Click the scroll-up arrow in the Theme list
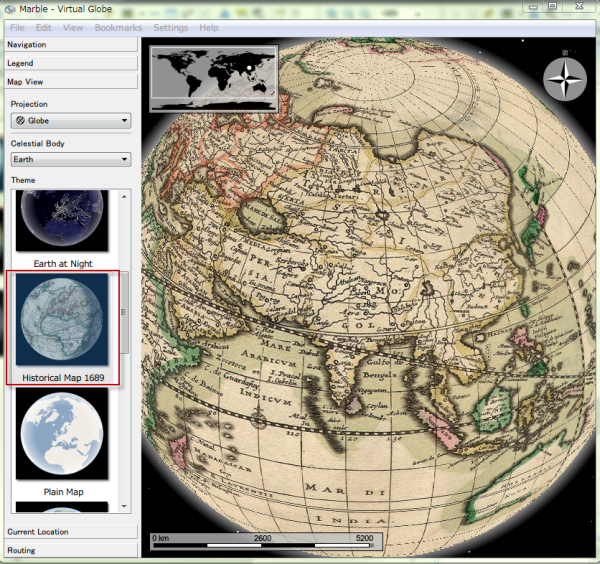600x564 pixels. pos(125,196)
